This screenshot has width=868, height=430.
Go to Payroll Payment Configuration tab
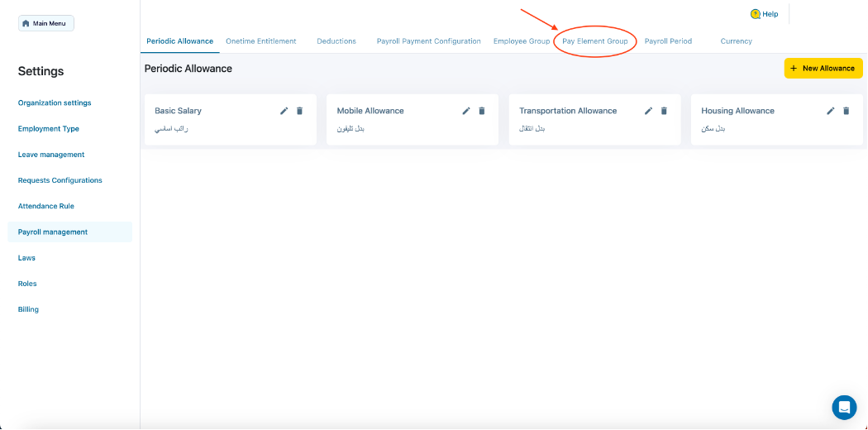[x=428, y=41]
